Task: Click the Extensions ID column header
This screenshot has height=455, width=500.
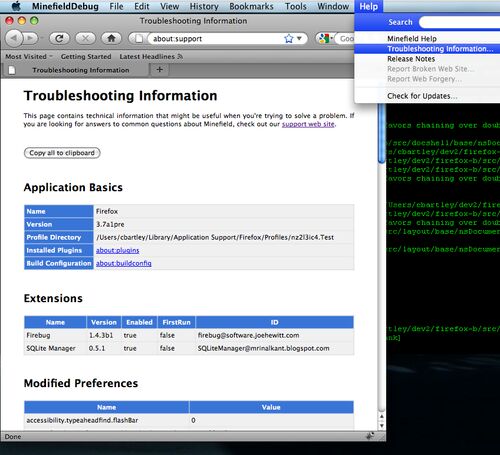Action: coord(275,322)
